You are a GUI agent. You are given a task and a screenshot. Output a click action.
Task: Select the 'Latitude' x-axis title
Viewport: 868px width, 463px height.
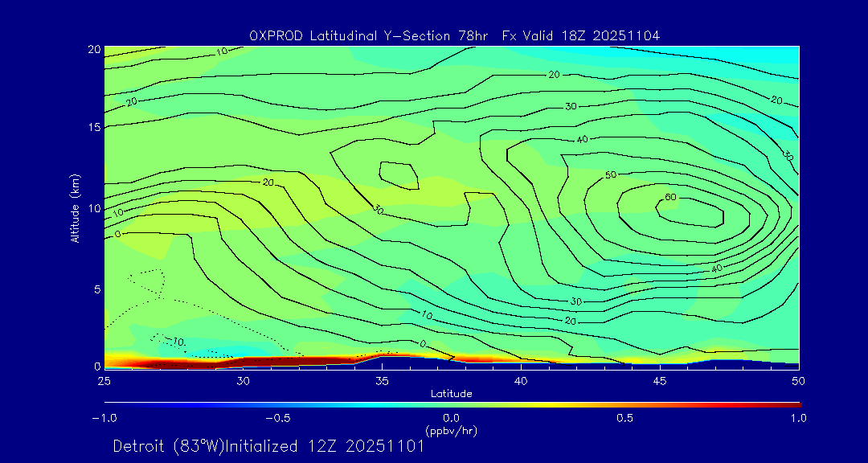[x=451, y=393]
